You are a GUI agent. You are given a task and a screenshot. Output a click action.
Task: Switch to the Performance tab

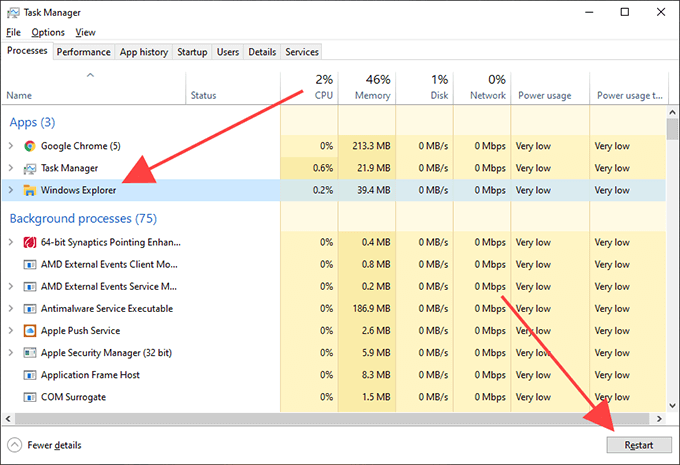pyautogui.click(x=83, y=52)
